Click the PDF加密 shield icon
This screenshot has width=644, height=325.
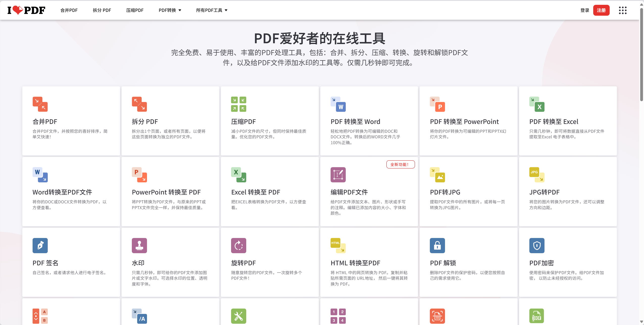pos(537,246)
